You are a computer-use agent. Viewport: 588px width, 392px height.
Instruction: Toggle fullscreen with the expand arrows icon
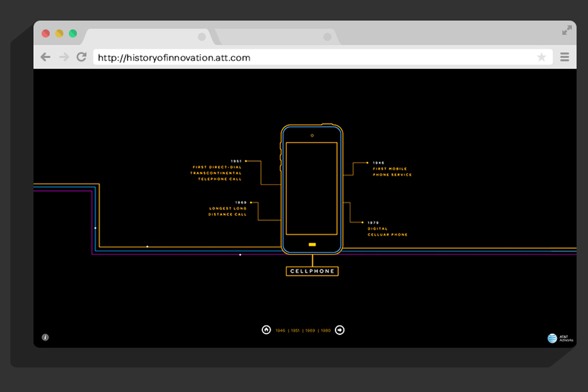(567, 30)
